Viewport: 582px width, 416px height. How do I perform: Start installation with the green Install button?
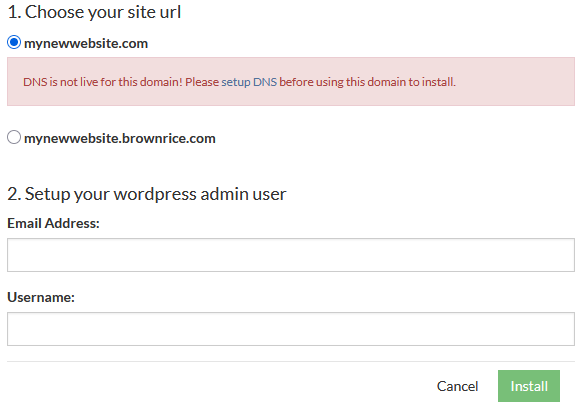(529, 386)
